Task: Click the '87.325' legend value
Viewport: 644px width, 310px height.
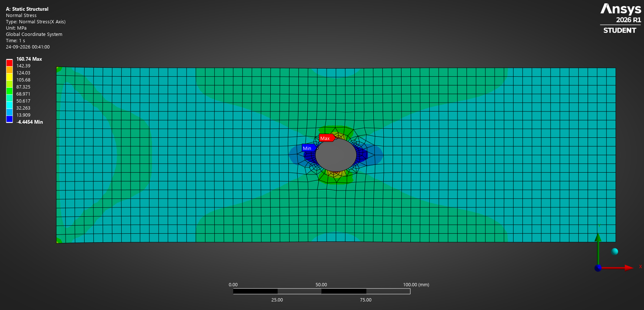Action: click(23, 87)
